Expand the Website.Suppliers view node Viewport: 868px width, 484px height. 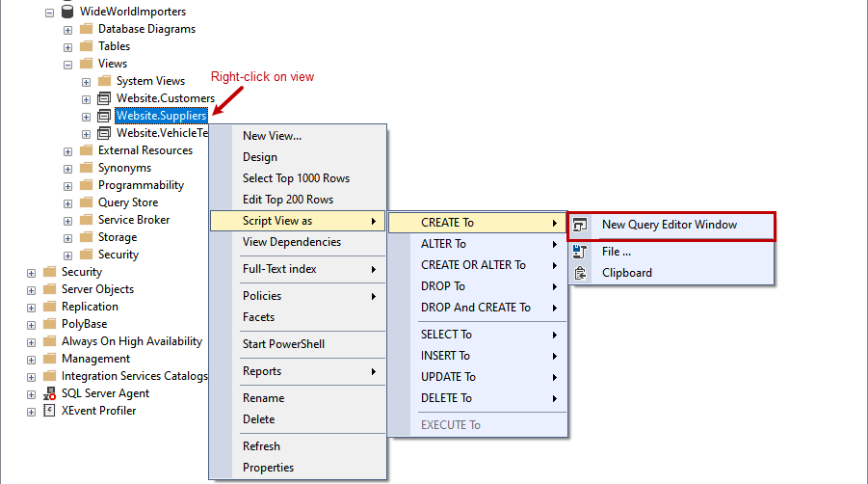click(x=86, y=117)
